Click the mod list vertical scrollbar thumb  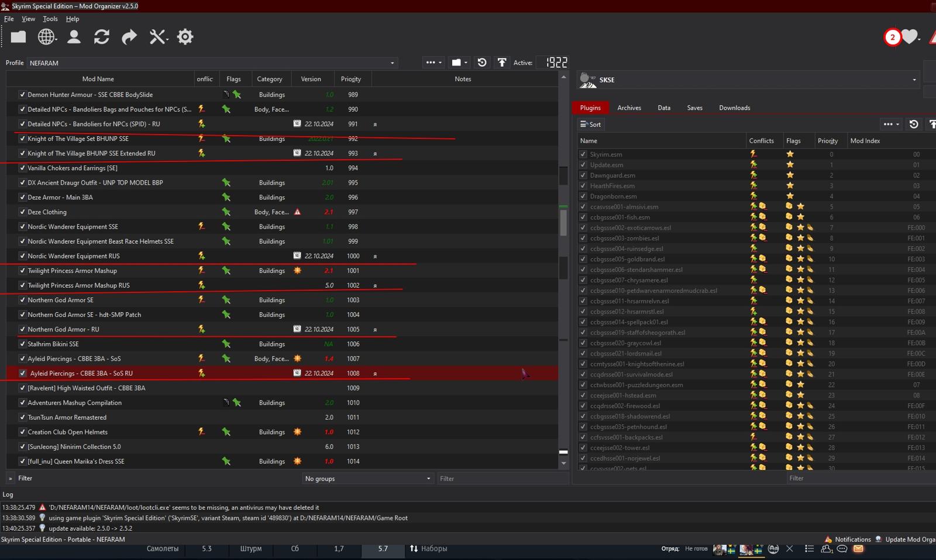point(563,222)
